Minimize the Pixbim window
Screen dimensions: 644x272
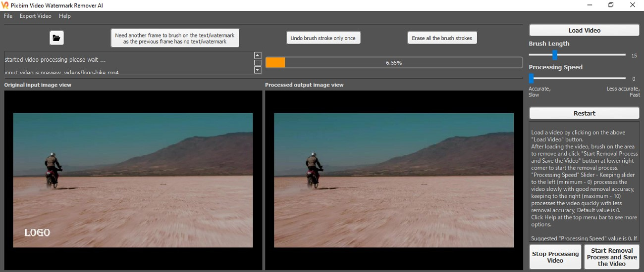(x=589, y=5)
